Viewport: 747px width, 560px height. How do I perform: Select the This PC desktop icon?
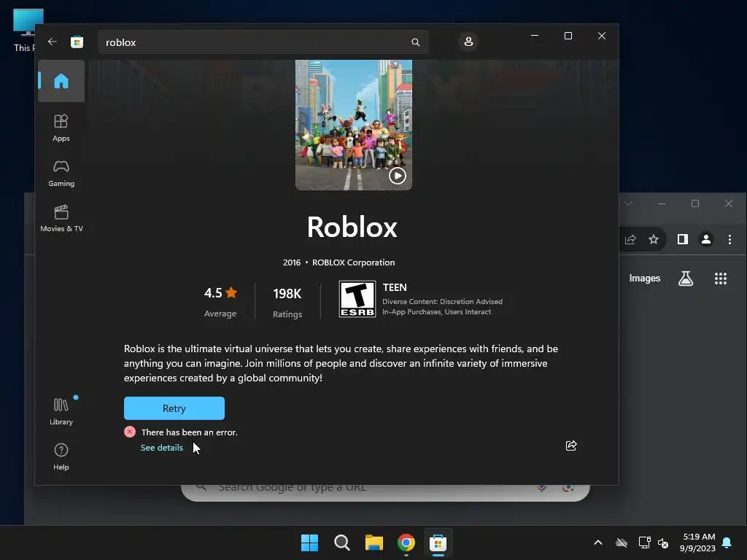(28, 30)
